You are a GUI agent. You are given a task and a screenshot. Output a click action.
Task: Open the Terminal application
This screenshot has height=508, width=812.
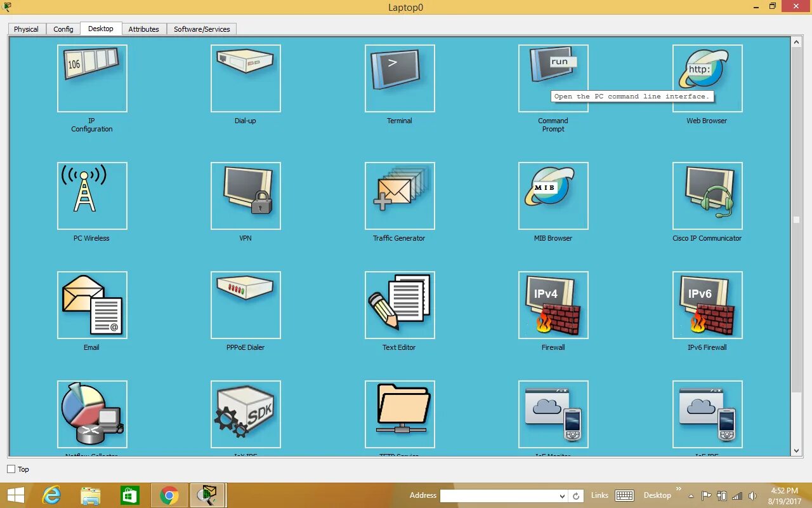(400, 78)
